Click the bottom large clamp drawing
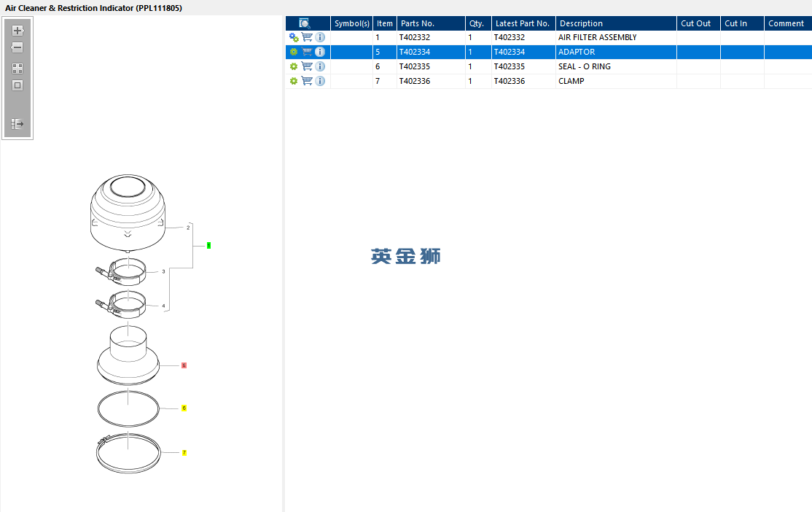 coord(128,453)
